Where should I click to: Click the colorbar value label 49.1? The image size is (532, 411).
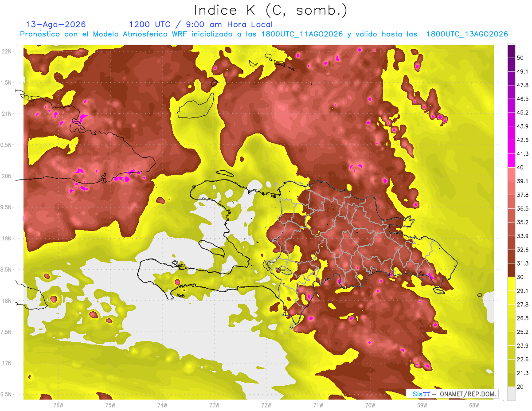pyautogui.click(x=523, y=71)
